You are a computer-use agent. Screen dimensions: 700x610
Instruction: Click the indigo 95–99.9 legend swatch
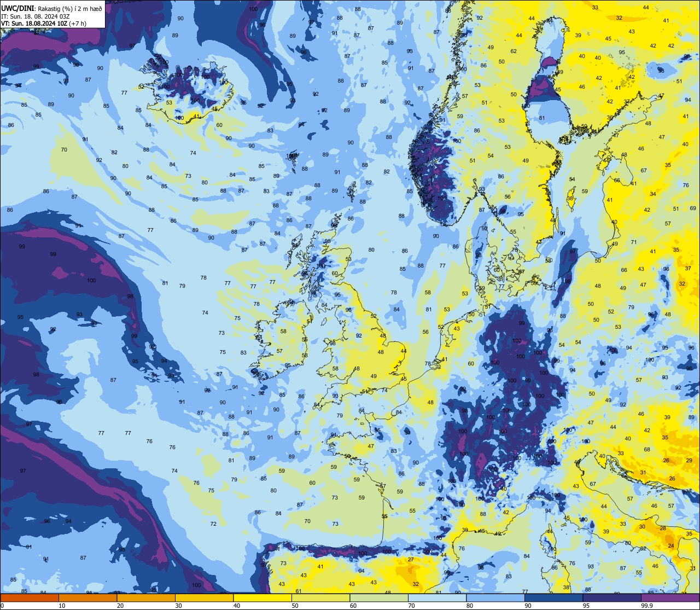612,597
